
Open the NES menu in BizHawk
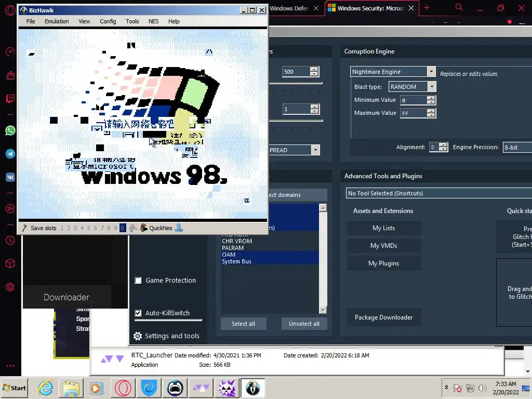(x=153, y=21)
